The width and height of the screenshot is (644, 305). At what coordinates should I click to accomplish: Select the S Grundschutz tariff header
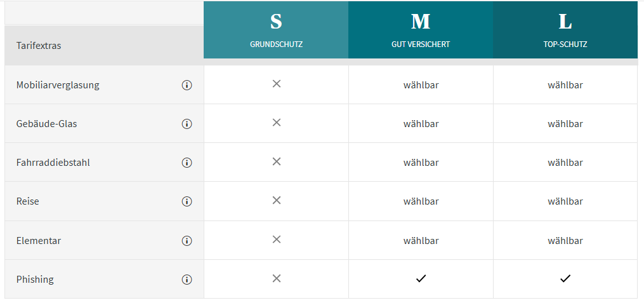click(276, 30)
